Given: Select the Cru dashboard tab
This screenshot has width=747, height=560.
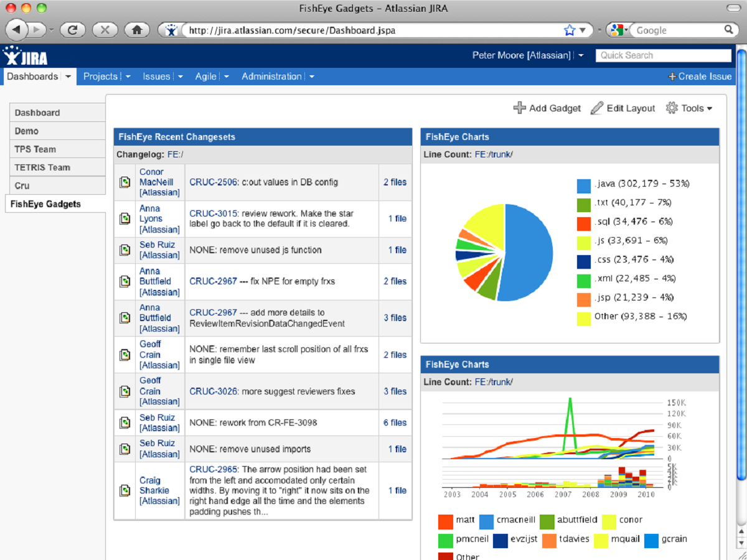Looking at the screenshot, I should point(57,185).
